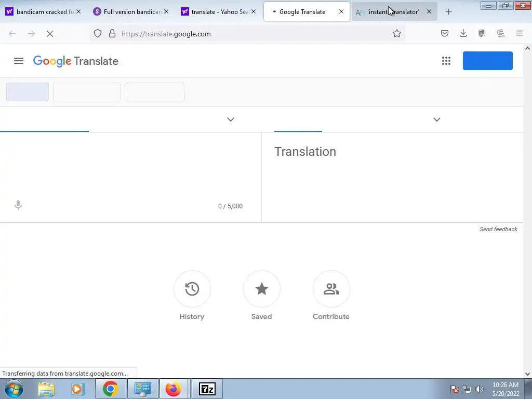The width and height of the screenshot is (532, 399).
Task: Open the volume speaker tray icon
Action: point(480,389)
